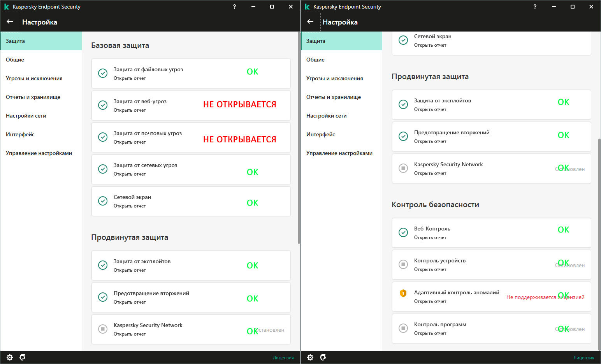Click stopped icon of Контроль устройств
This screenshot has width=601, height=364.
coord(403,264)
